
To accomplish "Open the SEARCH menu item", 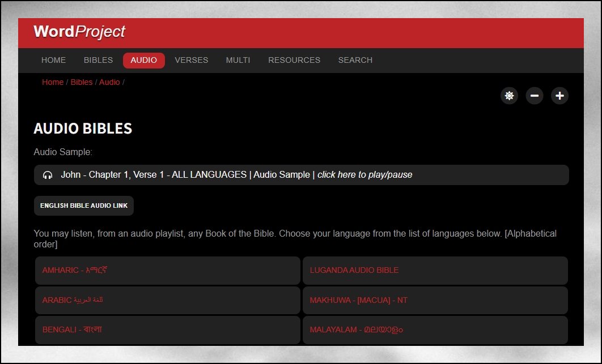I will (x=355, y=60).
